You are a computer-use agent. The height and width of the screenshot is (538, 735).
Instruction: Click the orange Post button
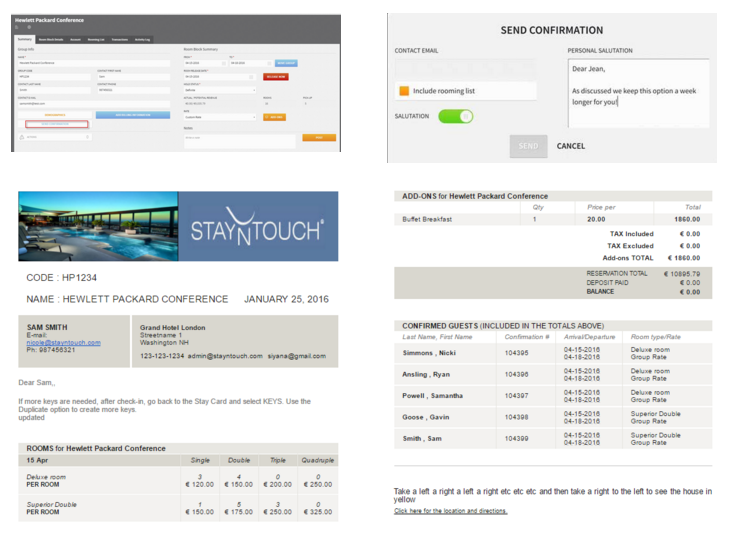tap(319, 138)
